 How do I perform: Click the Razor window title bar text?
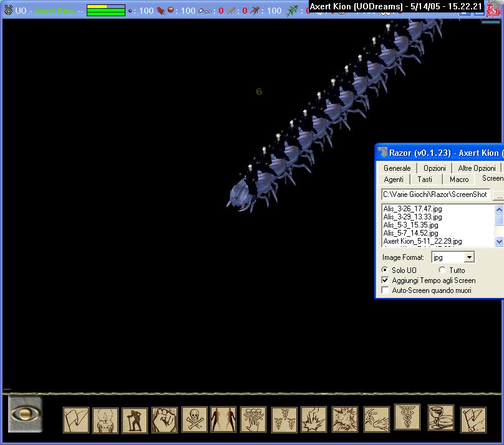click(446, 153)
